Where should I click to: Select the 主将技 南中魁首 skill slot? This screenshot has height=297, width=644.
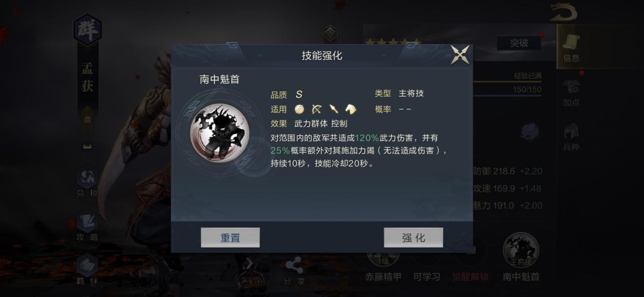[x=521, y=256]
